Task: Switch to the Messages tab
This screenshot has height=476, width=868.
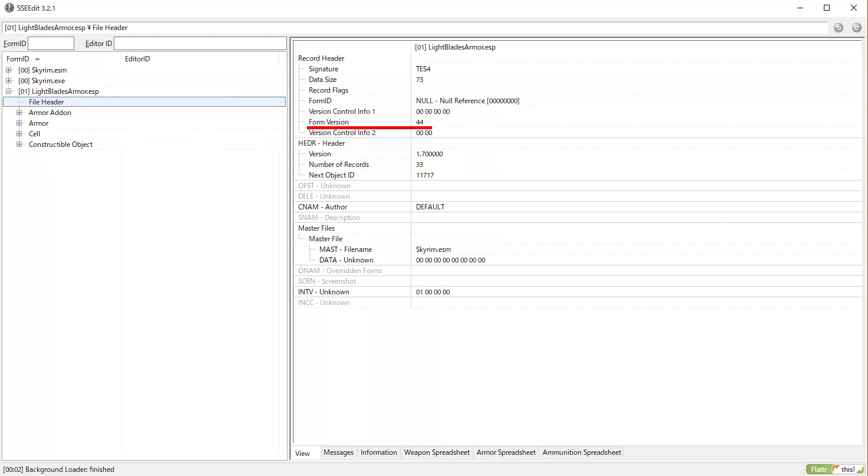Action: click(339, 452)
